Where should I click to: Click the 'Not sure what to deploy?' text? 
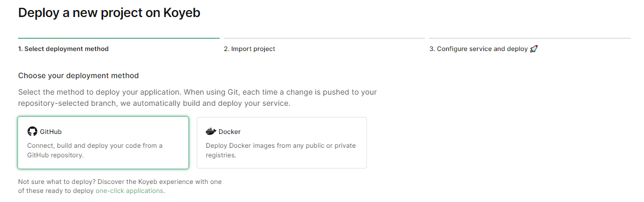120,186
